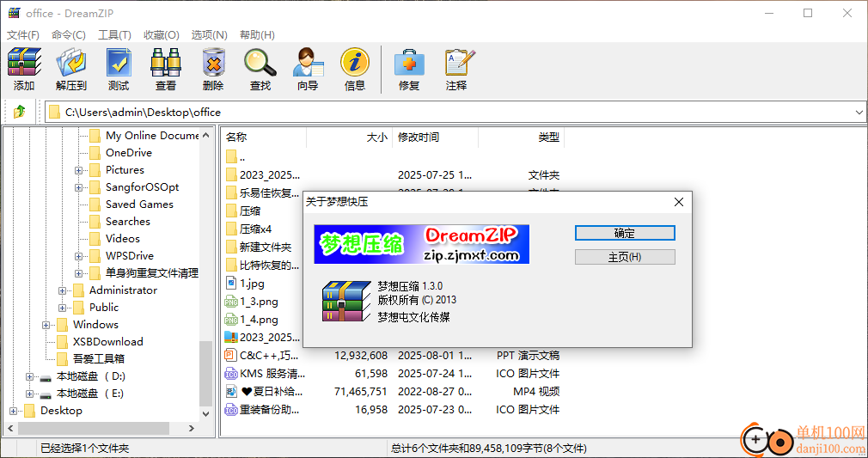Image resolution: width=868 pixels, height=458 pixels.
Task: Expand the Public tree node
Action: [62, 308]
